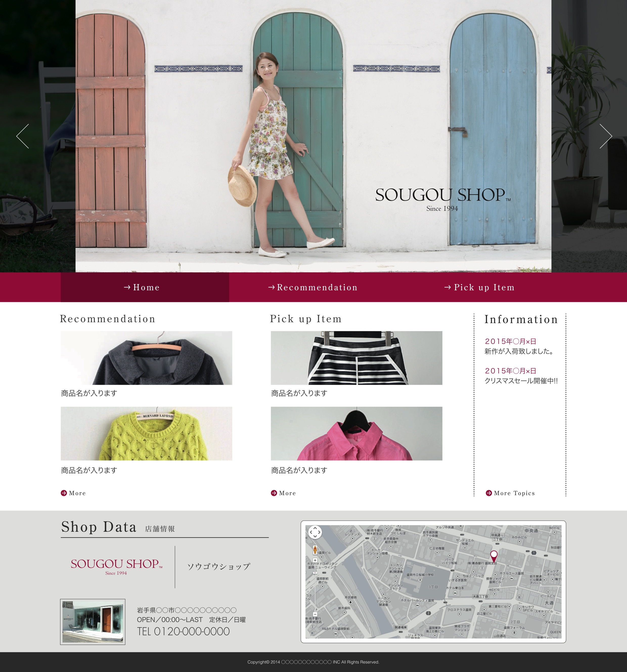The height and width of the screenshot is (672, 627).
Task: Click the map zoom slider handle
Action: pos(315,573)
